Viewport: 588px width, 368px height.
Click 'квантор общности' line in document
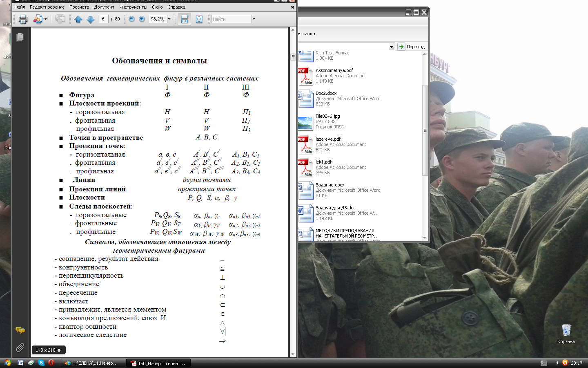pyautogui.click(x=88, y=327)
